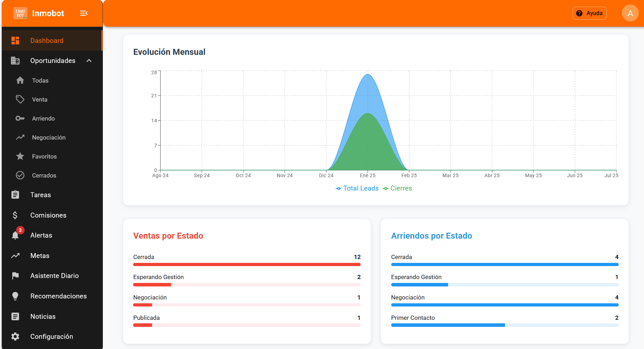The image size is (644, 349).
Task: Click the Recomendaciones lightbulb icon
Action: coord(15,296)
